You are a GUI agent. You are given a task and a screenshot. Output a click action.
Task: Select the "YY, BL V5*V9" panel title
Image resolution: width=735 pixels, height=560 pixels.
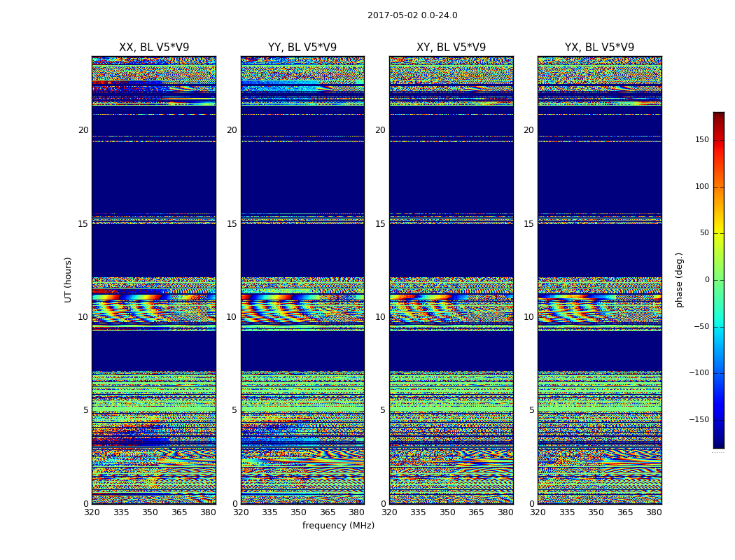(x=302, y=48)
